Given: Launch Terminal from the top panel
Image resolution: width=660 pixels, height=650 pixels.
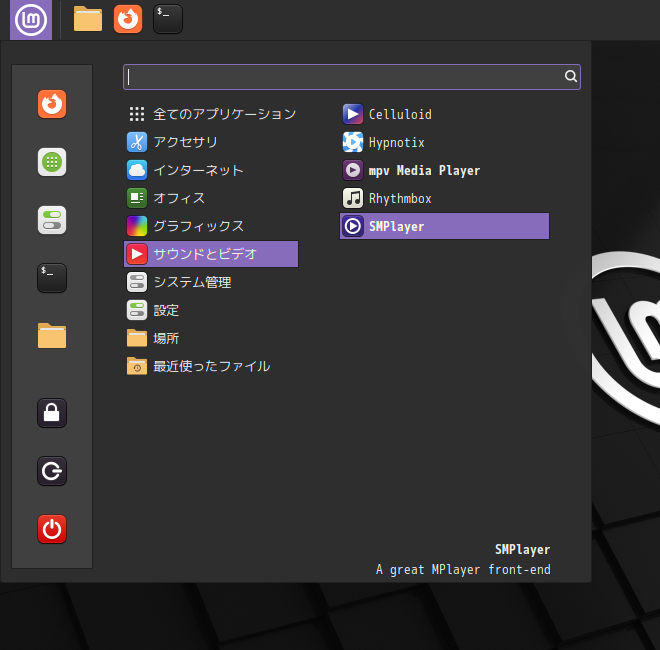Looking at the screenshot, I should coord(168,19).
